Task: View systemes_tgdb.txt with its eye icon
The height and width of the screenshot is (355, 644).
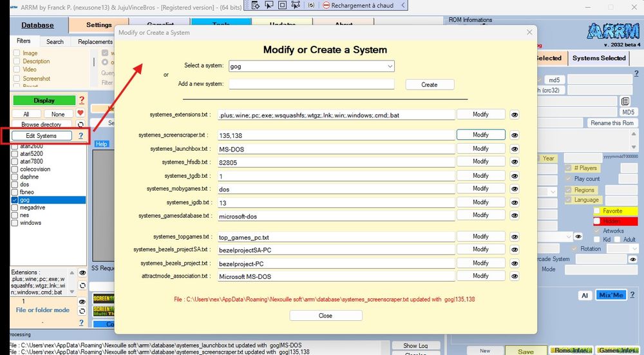Action: coord(514,176)
